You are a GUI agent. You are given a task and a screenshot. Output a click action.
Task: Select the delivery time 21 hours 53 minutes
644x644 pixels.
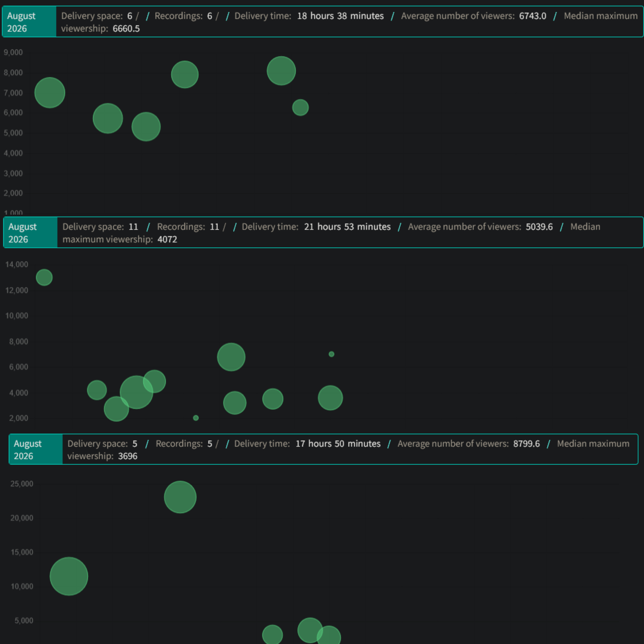pos(347,227)
